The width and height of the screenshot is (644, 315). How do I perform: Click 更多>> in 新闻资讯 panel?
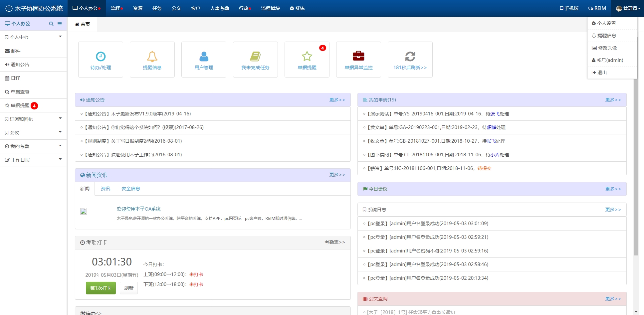(337, 175)
